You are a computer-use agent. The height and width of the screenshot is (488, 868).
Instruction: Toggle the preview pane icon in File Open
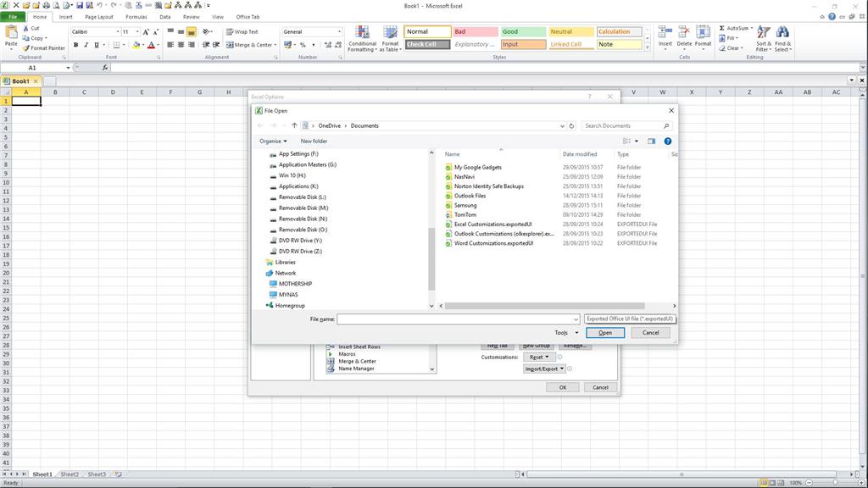[x=652, y=141]
